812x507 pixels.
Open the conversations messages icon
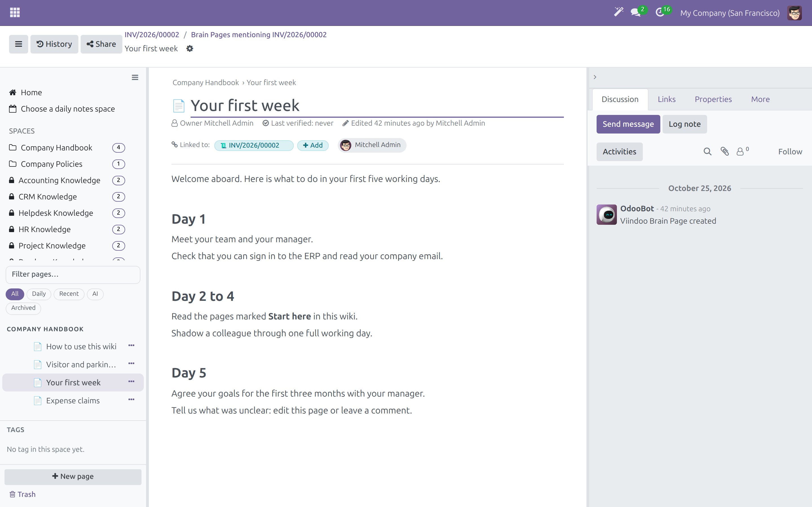pyautogui.click(x=636, y=13)
